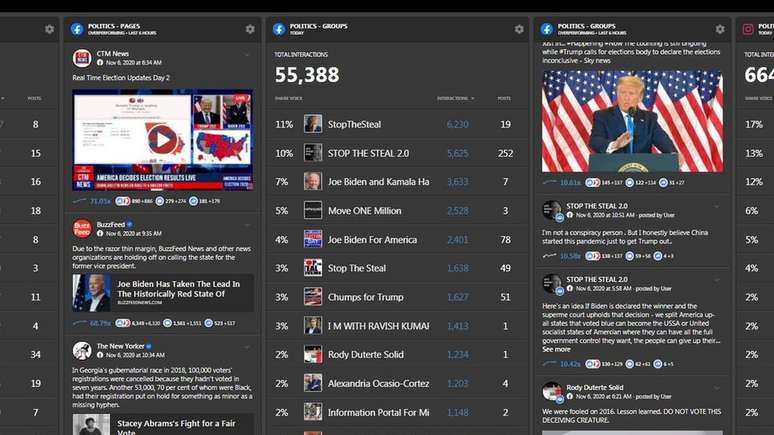The height and width of the screenshot is (435, 774).
Task: Open Joe Biden For America group name
Action: pos(372,239)
